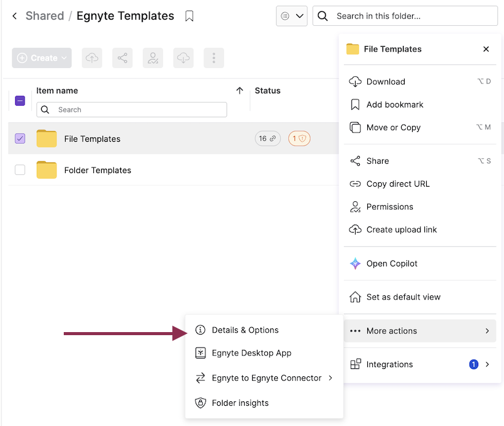Click the download cloud toolbar icon
Screen dimensions: 504x426
click(x=183, y=58)
